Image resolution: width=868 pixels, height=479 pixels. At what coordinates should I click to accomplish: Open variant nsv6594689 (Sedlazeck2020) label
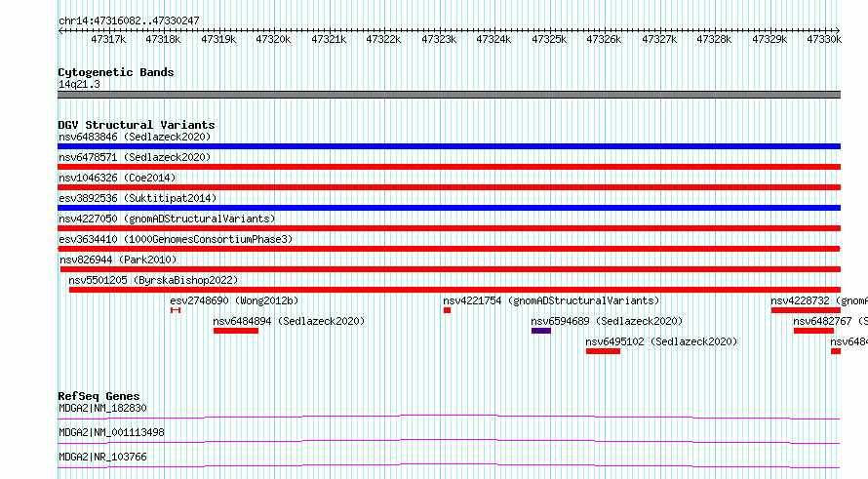[x=607, y=321]
